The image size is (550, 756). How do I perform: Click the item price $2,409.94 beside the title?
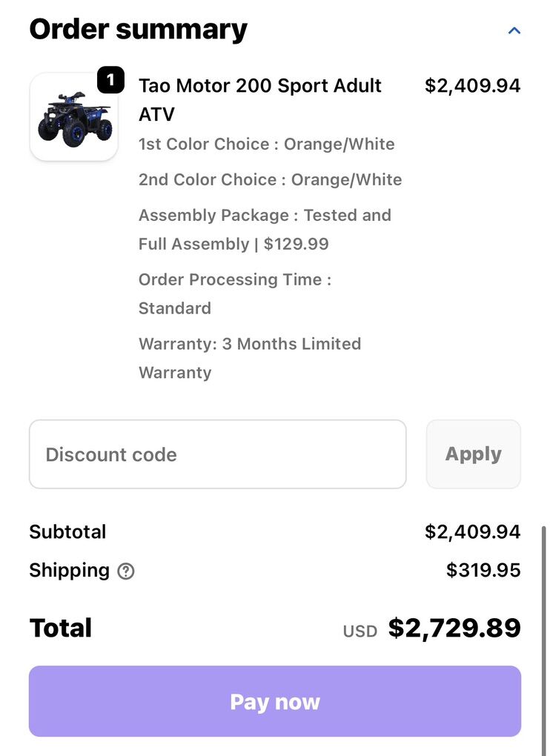[472, 86]
